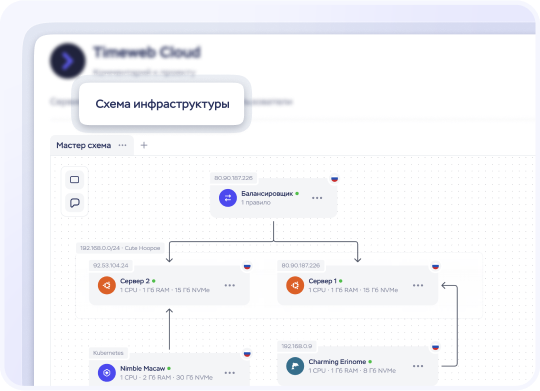Open the Схема инфраструктуры tab
The image size is (540, 391).
[162, 104]
